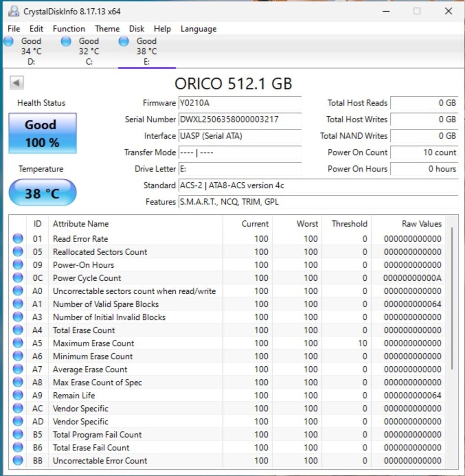465x476 pixels.
Task: Select disk E: status orb
Action: (x=124, y=41)
